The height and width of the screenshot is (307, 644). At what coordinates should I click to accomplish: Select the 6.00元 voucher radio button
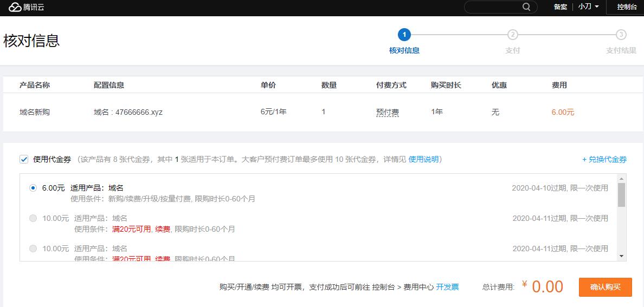[33, 188]
